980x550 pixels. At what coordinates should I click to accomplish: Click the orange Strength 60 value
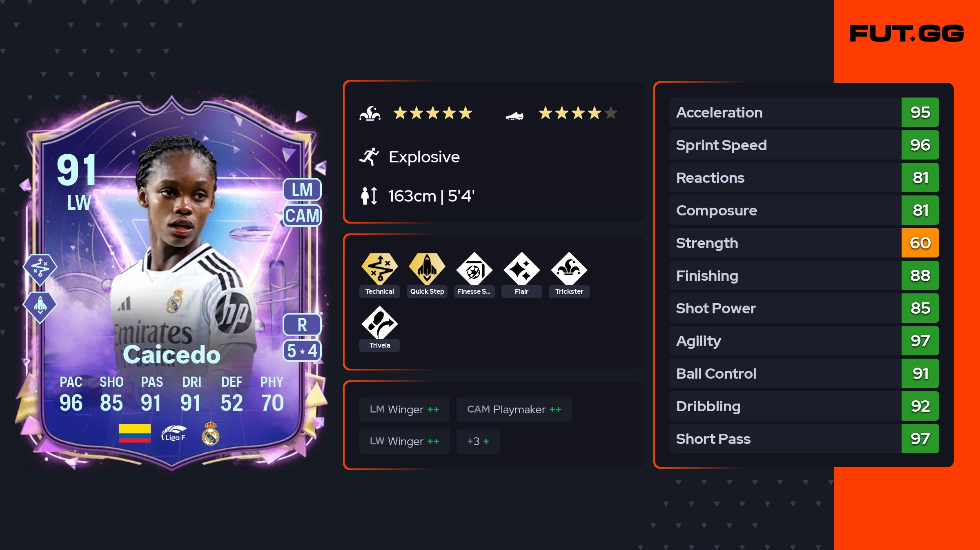click(920, 243)
